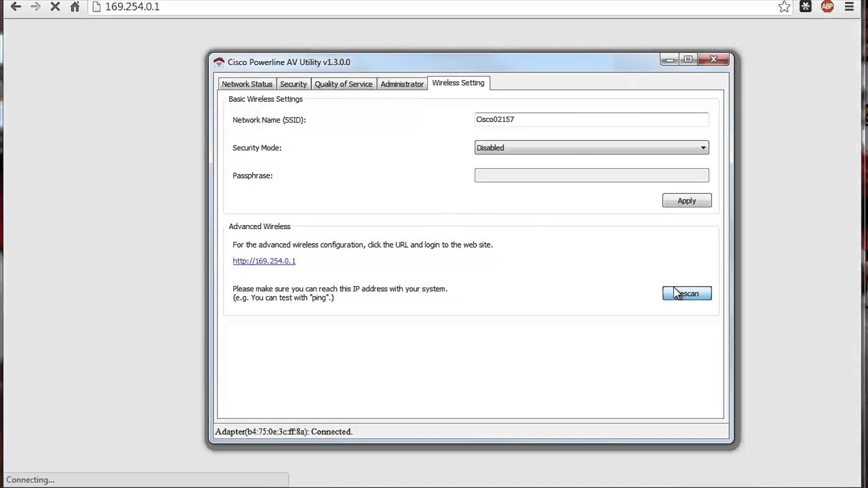Viewport: 868px width, 488px height.
Task: Click the browser back arrow
Action: pos(16,7)
